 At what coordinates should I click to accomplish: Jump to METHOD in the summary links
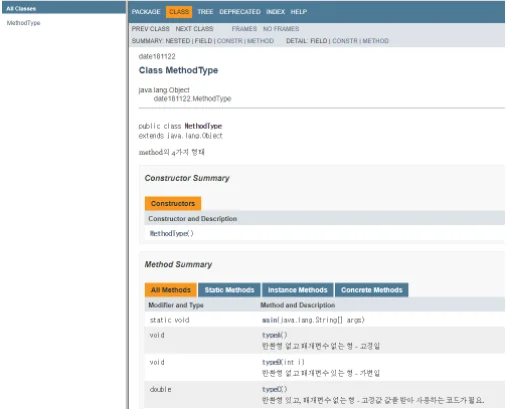click(x=260, y=41)
